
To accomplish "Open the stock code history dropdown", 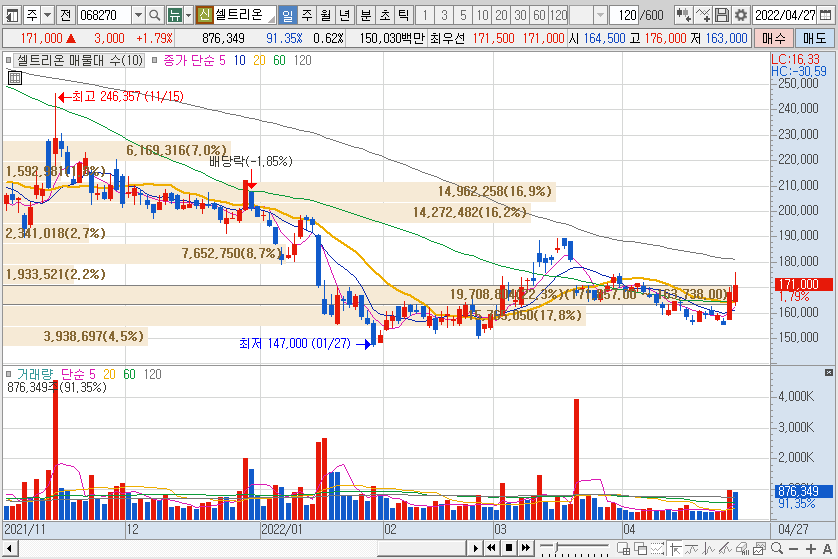I will point(138,15).
